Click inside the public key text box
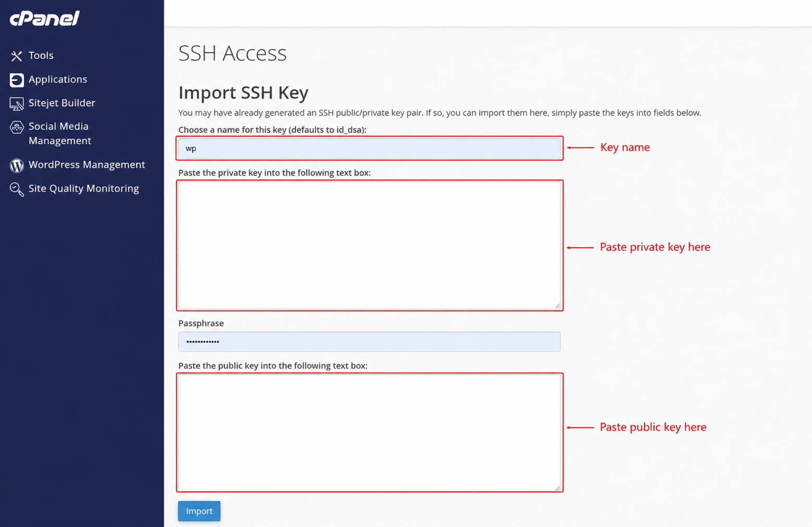The width and height of the screenshot is (812, 527). point(369,433)
